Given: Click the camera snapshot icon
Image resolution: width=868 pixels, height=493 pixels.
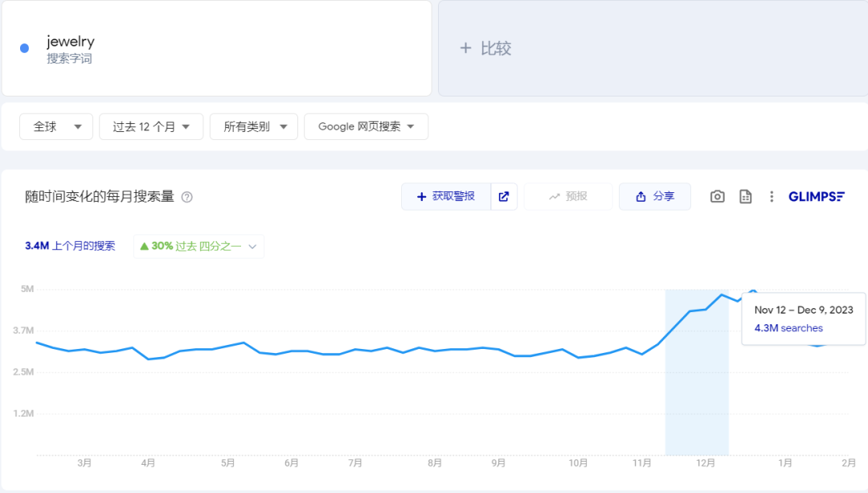Looking at the screenshot, I should [x=717, y=195].
